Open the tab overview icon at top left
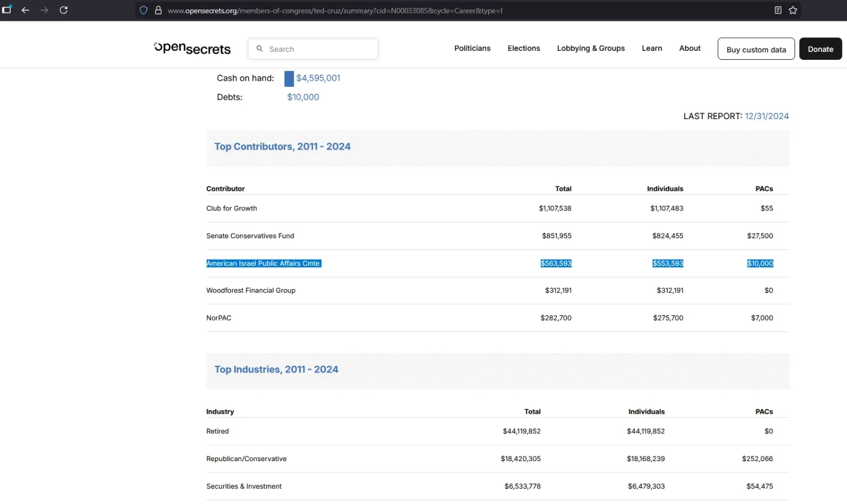Viewport: 847px width, 504px height. 7,10
